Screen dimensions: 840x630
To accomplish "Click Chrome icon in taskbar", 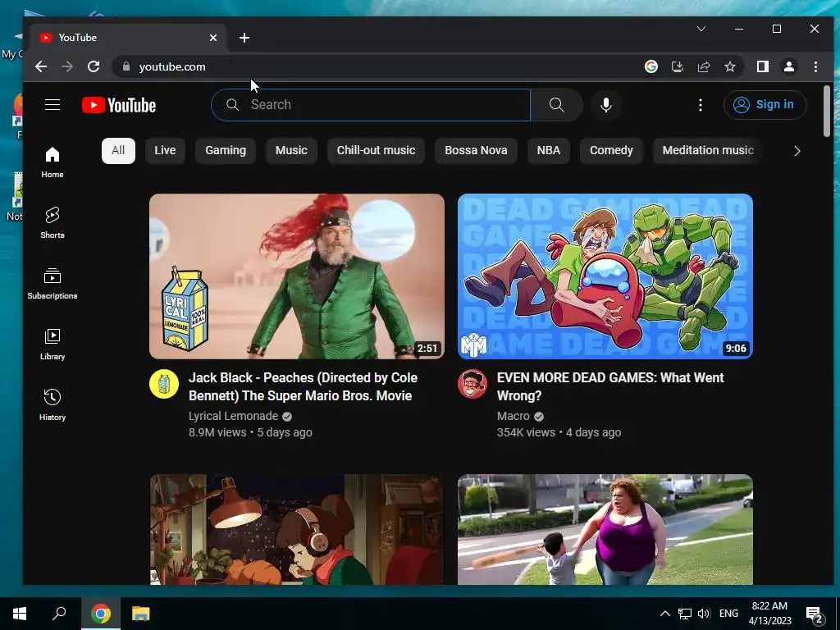I will pos(100,614).
